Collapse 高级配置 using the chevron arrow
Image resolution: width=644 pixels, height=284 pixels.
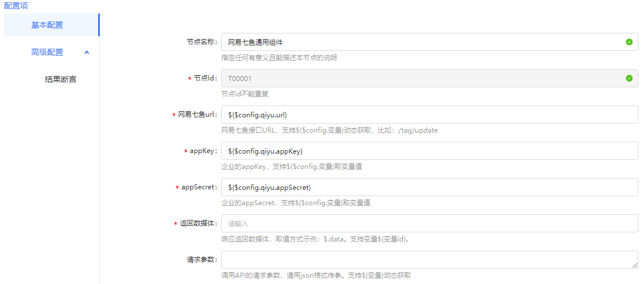(x=87, y=52)
